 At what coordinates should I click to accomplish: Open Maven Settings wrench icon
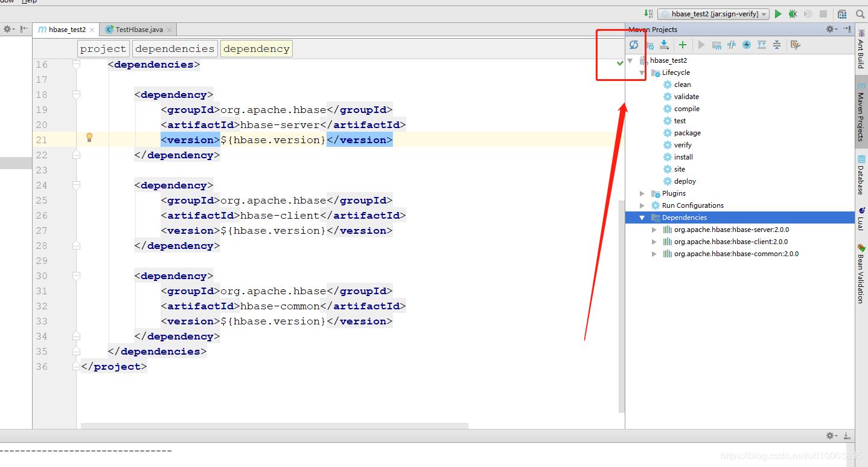coord(796,45)
